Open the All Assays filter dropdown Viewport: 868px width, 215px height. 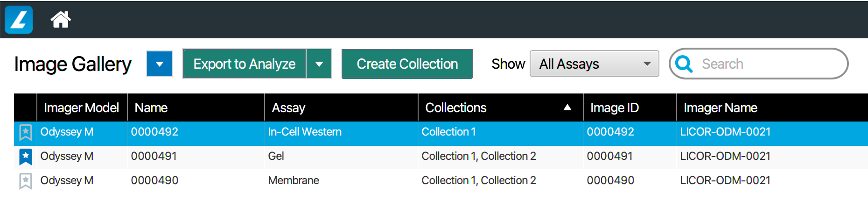tap(594, 64)
